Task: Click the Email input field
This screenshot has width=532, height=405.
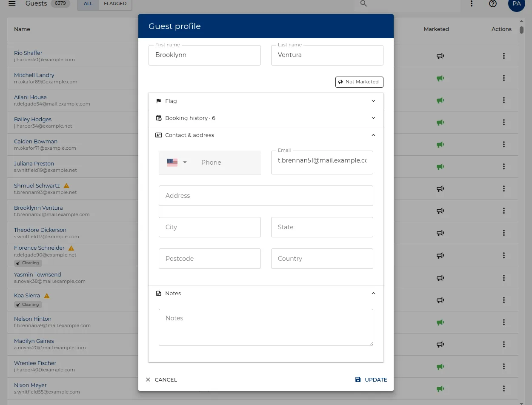Action: 322,162
